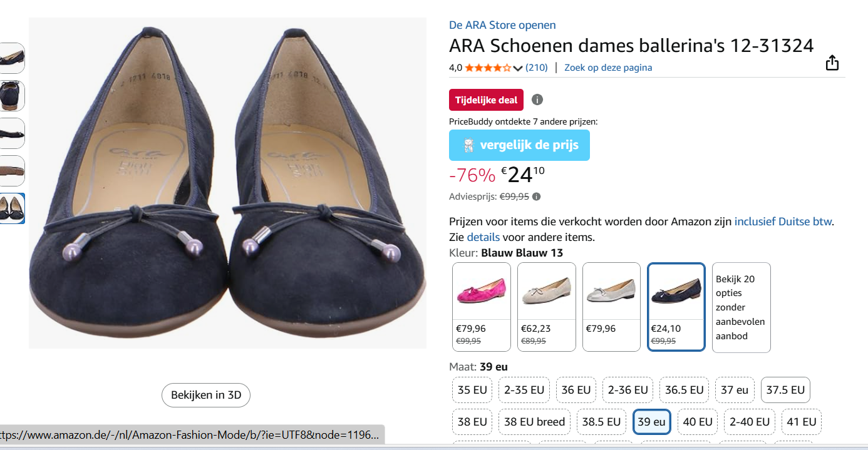Viewport: 868px width, 450px height.
Task: Select size 37.5 EU
Action: click(785, 389)
